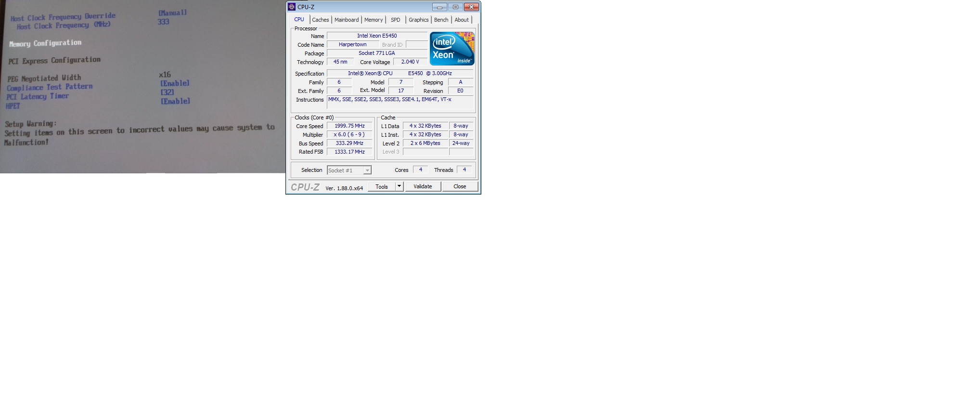Image resolution: width=980 pixels, height=417 pixels.
Task: Maximize the CPU-Z window
Action: pyautogui.click(x=455, y=7)
